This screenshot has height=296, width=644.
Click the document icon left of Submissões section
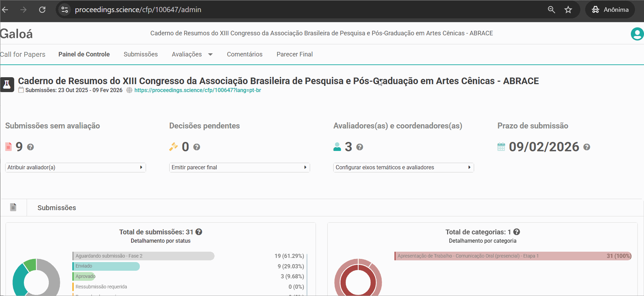(13, 207)
